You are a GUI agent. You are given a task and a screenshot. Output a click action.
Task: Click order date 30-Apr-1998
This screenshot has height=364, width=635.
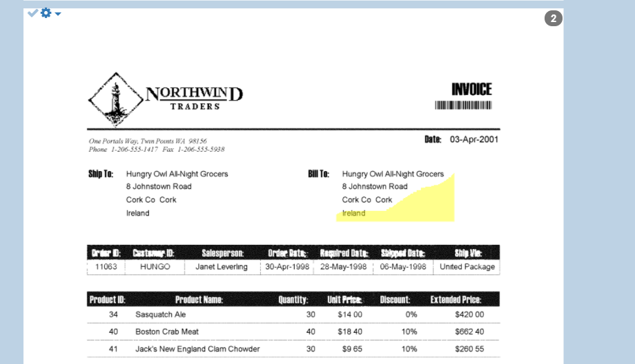[x=287, y=267]
